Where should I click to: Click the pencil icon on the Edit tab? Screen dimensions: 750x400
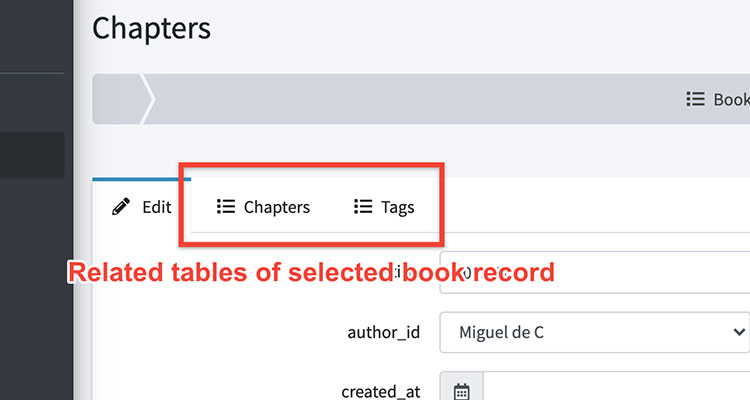click(121, 208)
